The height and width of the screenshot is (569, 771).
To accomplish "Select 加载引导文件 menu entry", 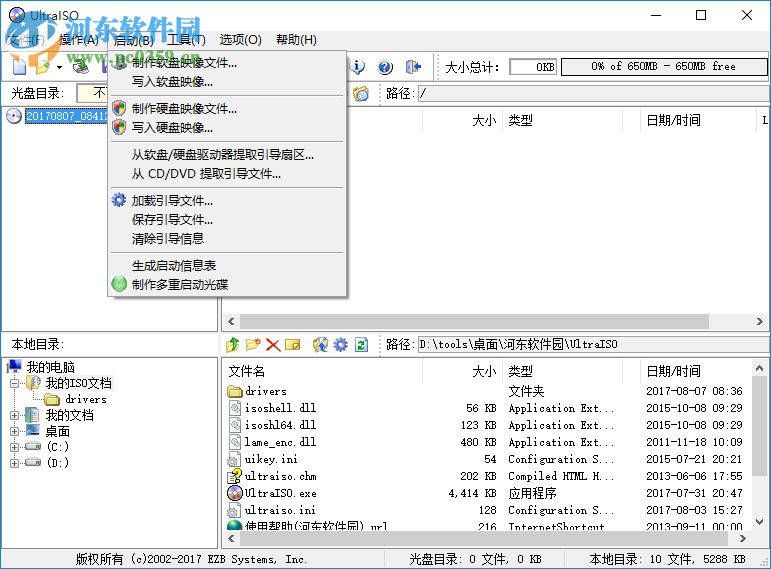I will (227, 201).
